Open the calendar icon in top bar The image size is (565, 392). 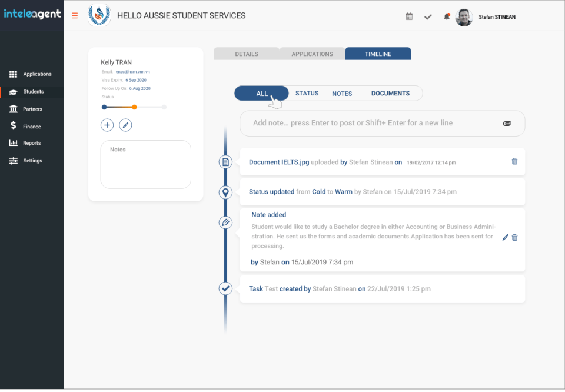point(409,16)
